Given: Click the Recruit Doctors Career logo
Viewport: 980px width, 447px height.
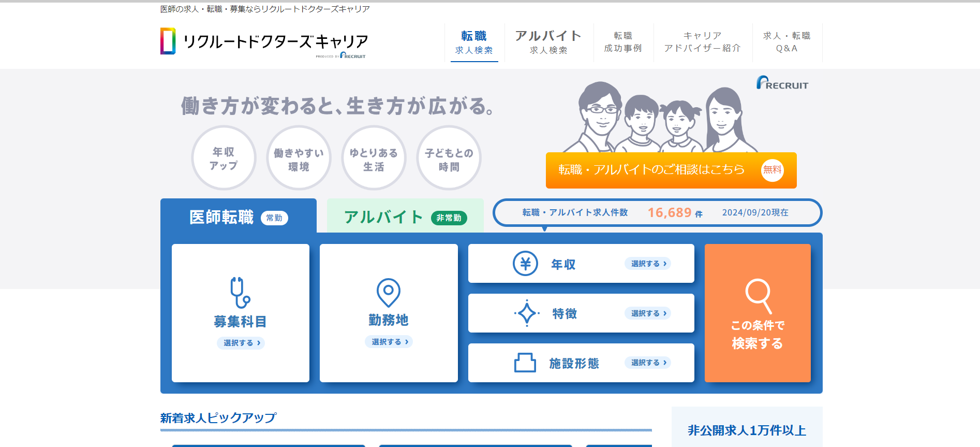Looking at the screenshot, I should tap(264, 42).
